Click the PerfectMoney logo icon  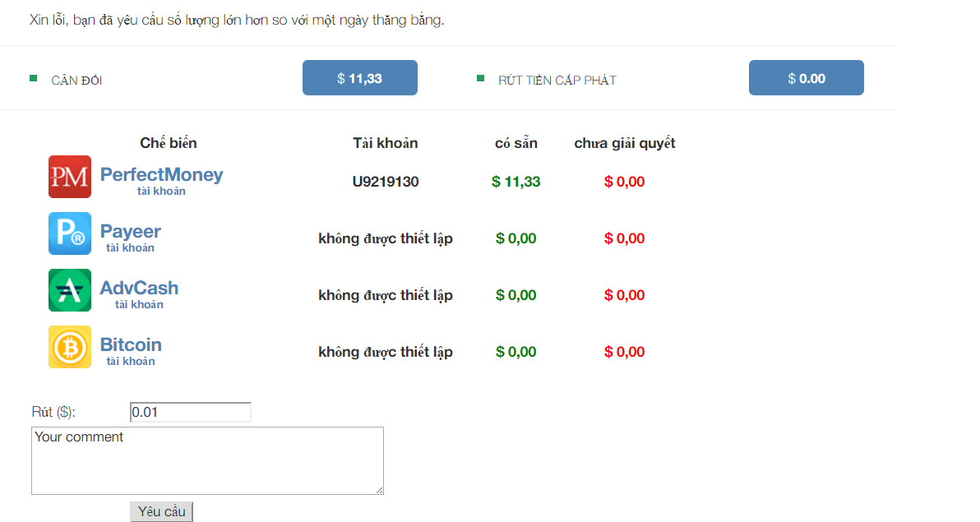pos(70,177)
